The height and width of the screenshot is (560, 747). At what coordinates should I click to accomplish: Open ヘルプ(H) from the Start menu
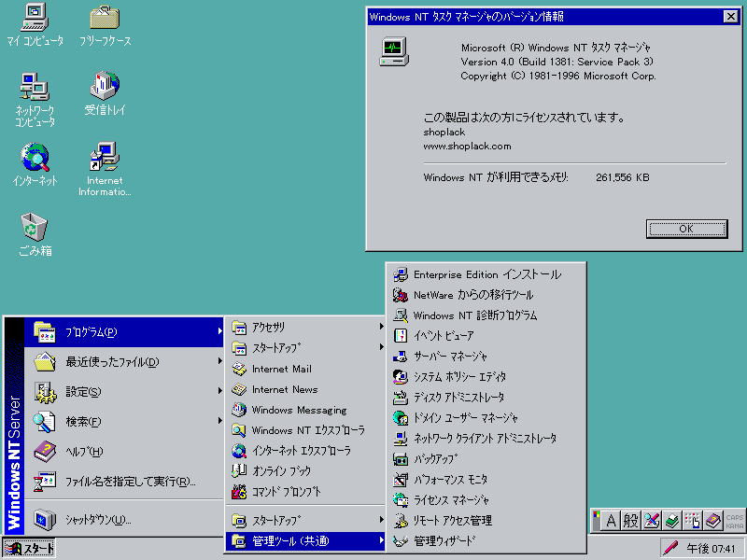[x=124, y=452]
